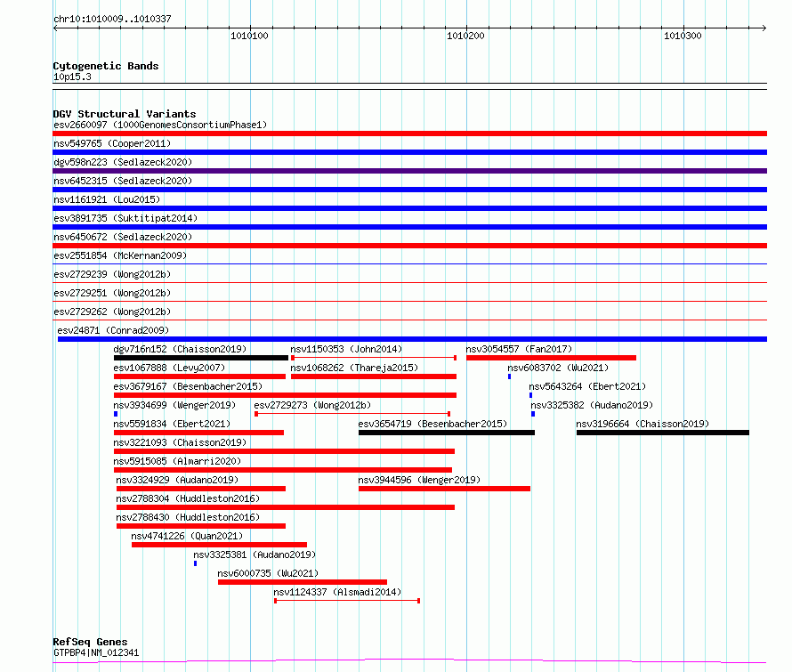Select the nsv3054557 Fan2017 label
The width and height of the screenshot is (792, 672).
coord(519,349)
